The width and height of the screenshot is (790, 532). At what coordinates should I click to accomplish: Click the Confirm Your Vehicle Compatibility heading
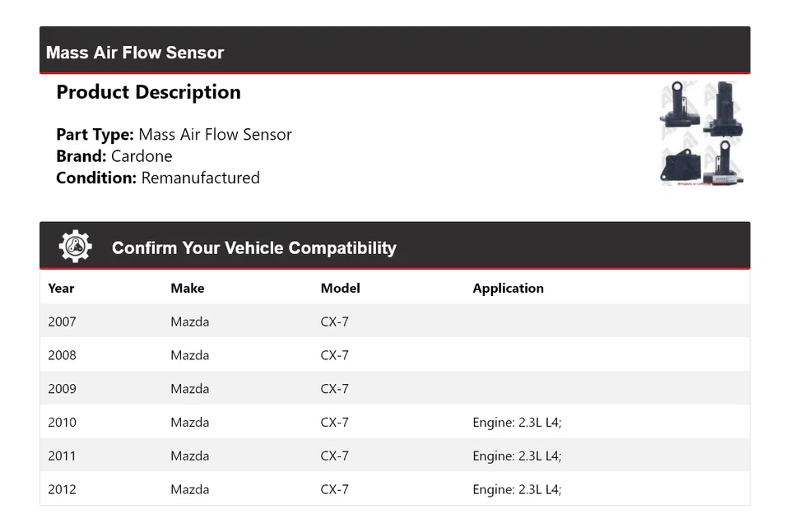point(253,248)
